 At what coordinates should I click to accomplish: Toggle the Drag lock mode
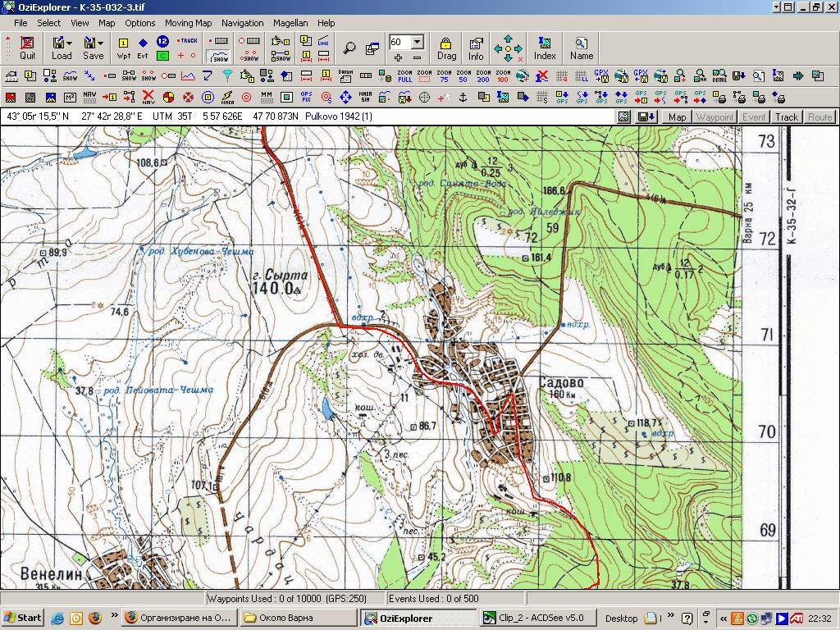(446, 48)
